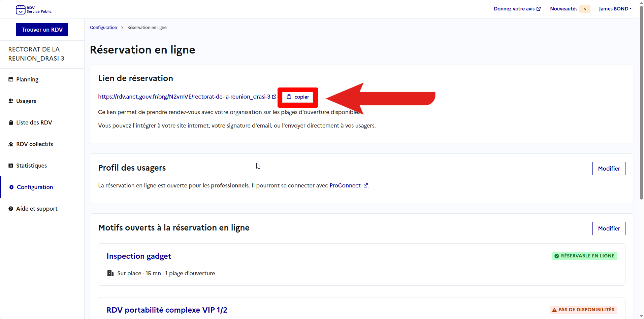This screenshot has width=644, height=319.
Task: Copy the reservation link with copier button
Action: (x=298, y=97)
